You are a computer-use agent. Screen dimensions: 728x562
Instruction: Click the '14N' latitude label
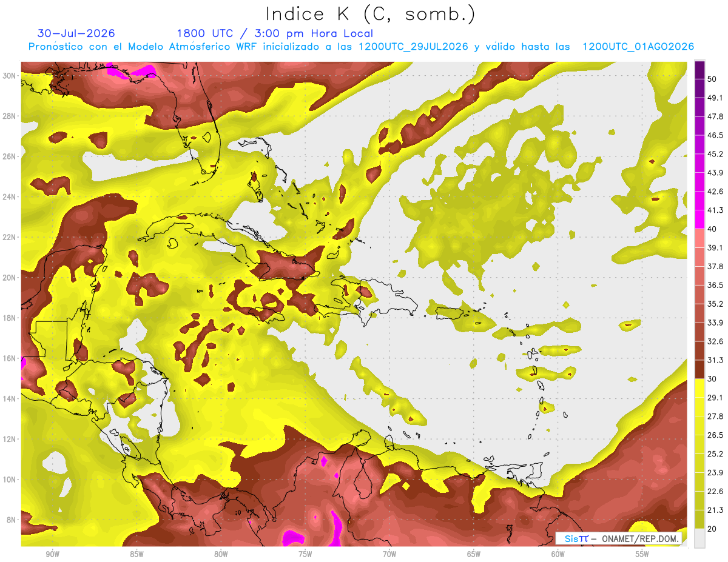click(9, 399)
